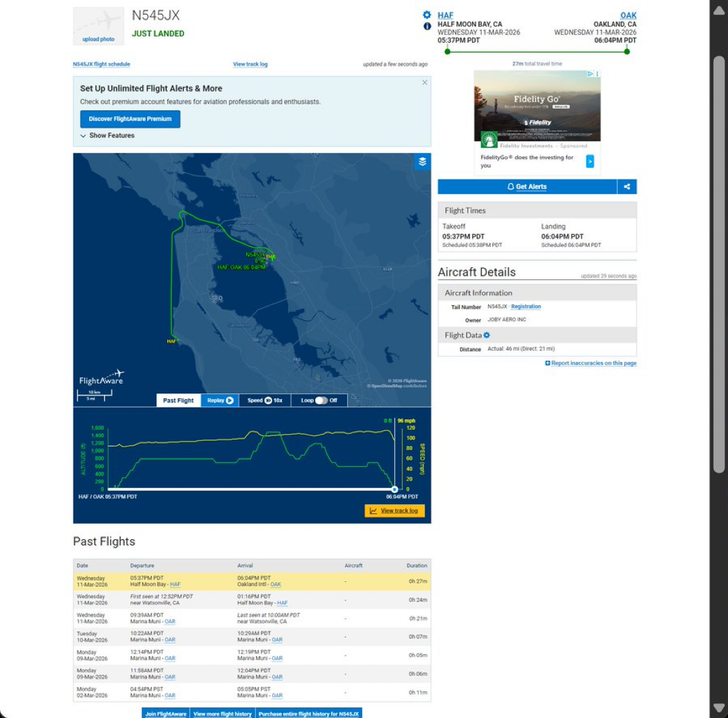Click the N545JX heading
Image resolution: width=728 pixels, height=718 pixels.
click(x=156, y=15)
